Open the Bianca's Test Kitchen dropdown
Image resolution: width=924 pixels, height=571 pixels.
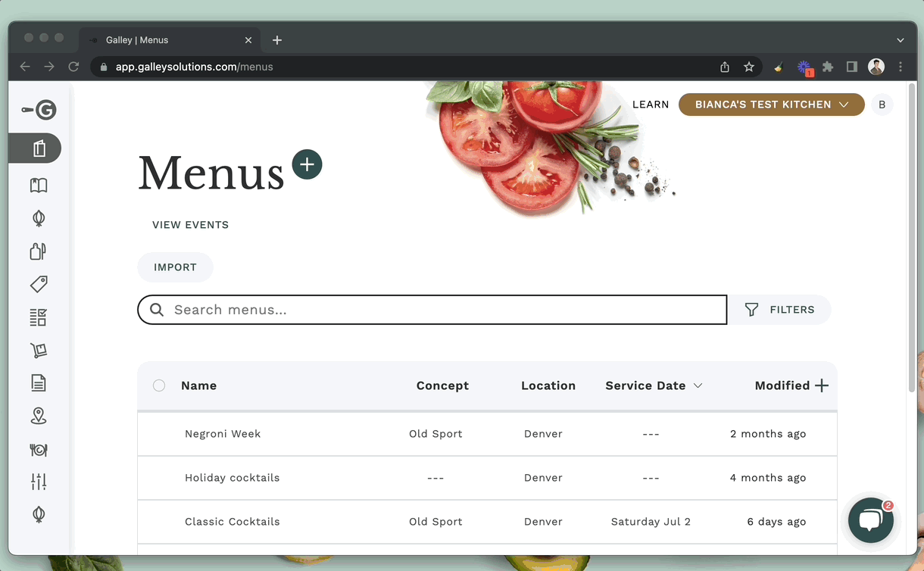[770, 105]
